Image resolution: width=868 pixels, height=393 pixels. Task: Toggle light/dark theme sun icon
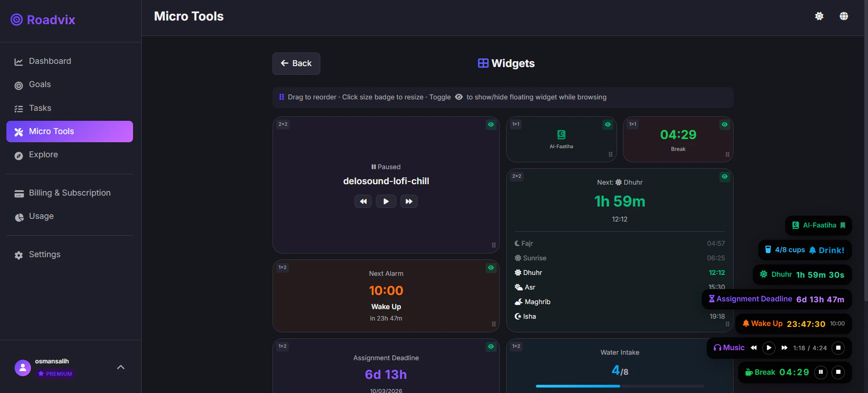click(x=819, y=16)
